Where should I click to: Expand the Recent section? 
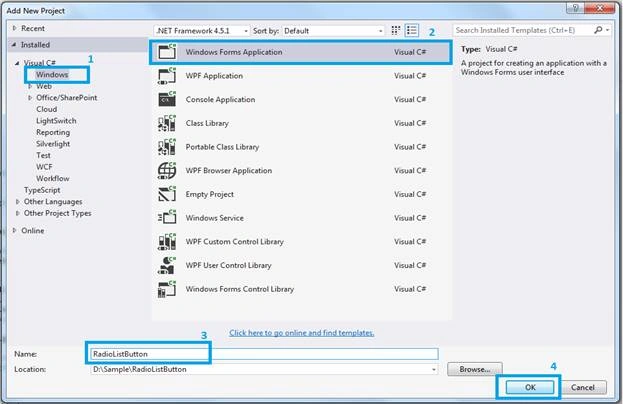click(x=15, y=28)
